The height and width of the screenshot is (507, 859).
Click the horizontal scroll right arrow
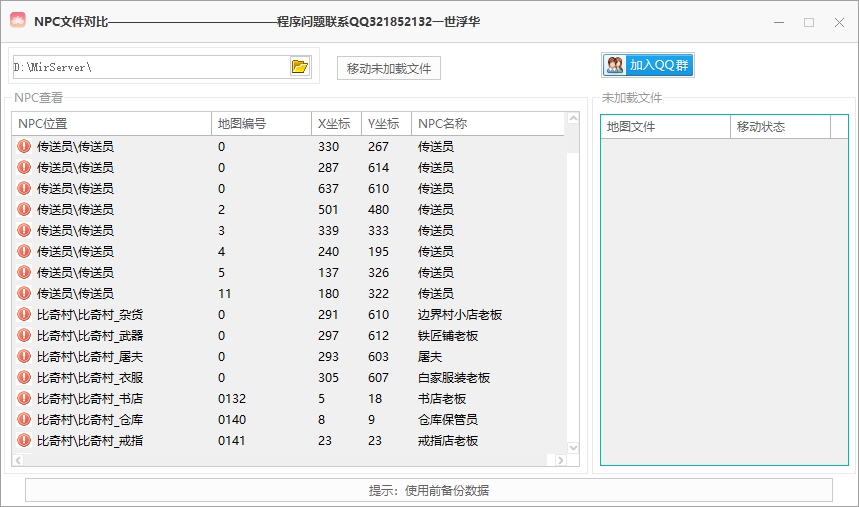[560, 460]
